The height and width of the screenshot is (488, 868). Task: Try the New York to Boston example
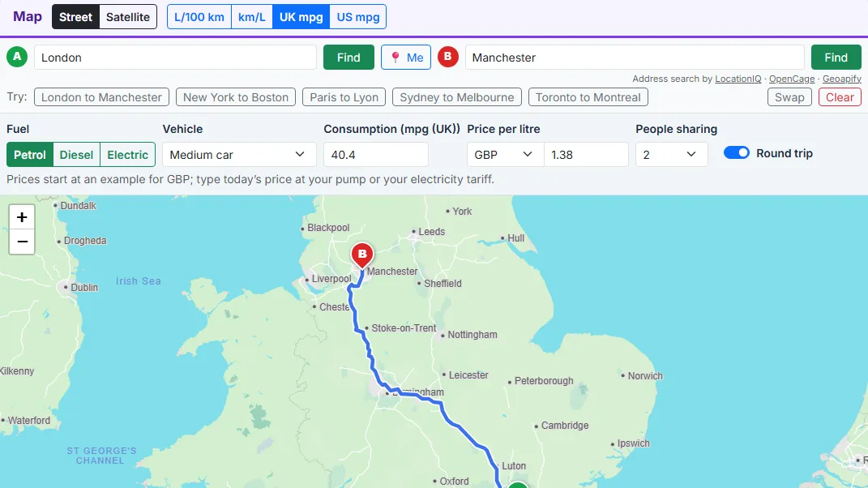pos(236,97)
